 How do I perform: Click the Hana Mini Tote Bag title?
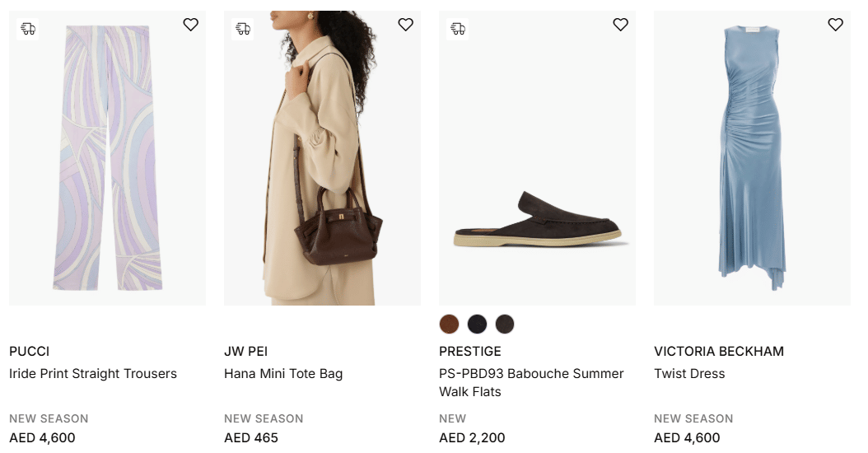[x=283, y=373]
